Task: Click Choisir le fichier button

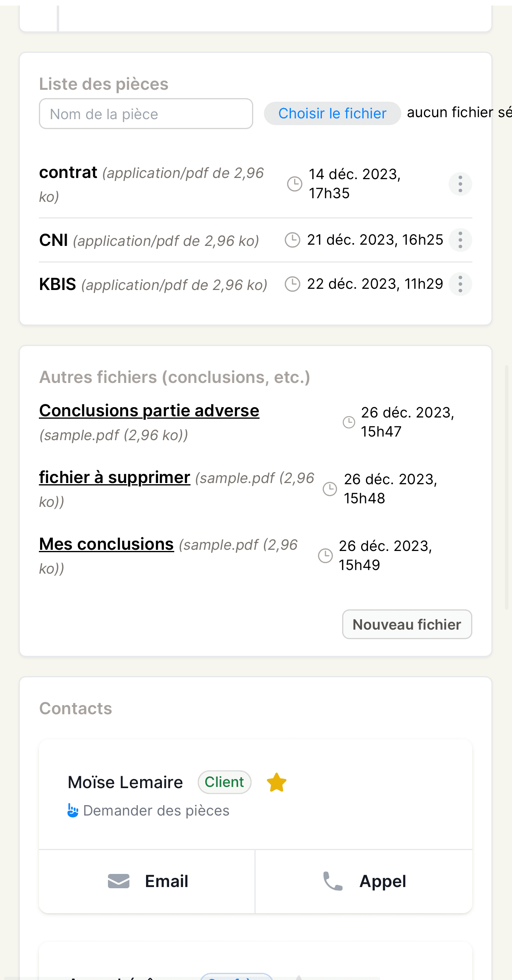Action: [x=332, y=113]
